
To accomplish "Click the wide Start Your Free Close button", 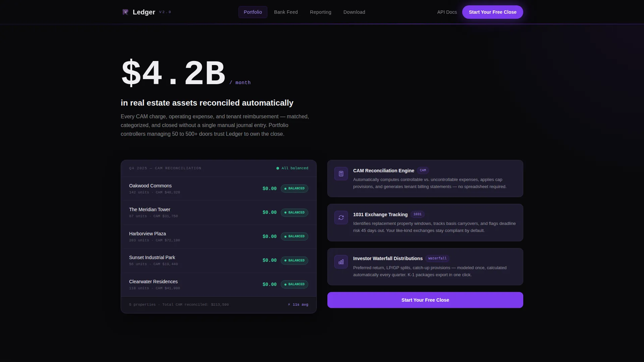I will pyautogui.click(x=425, y=300).
